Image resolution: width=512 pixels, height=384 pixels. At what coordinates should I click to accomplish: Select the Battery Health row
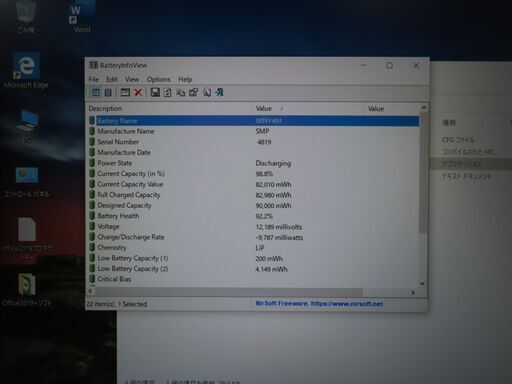[254, 216]
